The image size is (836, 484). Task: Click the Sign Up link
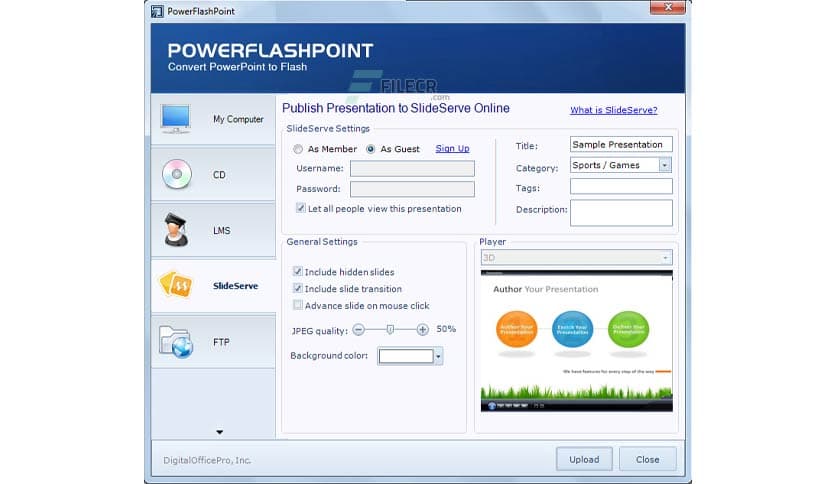click(452, 149)
